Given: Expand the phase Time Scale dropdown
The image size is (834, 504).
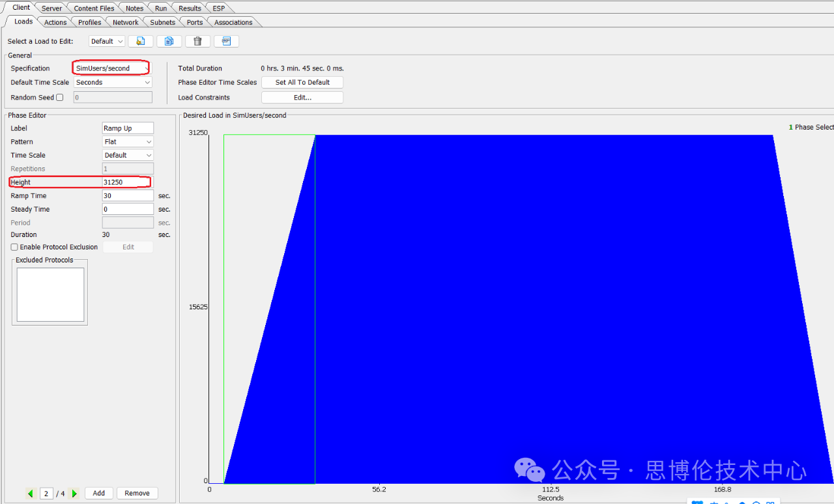Looking at the screenshot, I should (x=128, y=156).
